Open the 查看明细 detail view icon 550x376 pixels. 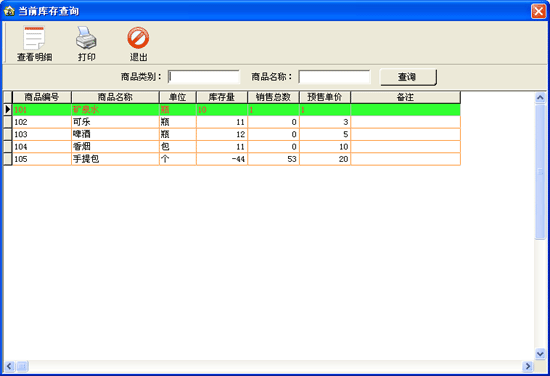pyautogui.click(x=34, y=38)
